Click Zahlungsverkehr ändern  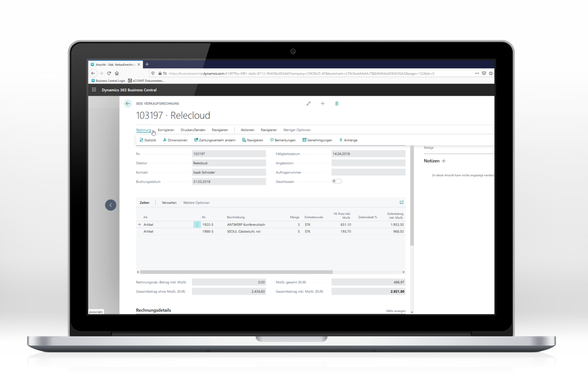[x=215, y=140]
